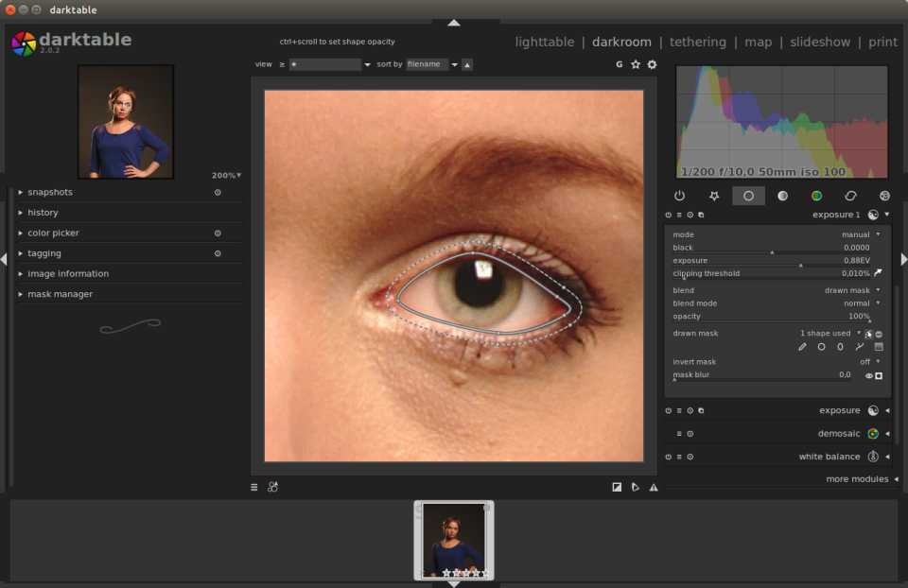Open presets menu for exposure 1
The image size is (908, 588).
(x=679, y=215)
